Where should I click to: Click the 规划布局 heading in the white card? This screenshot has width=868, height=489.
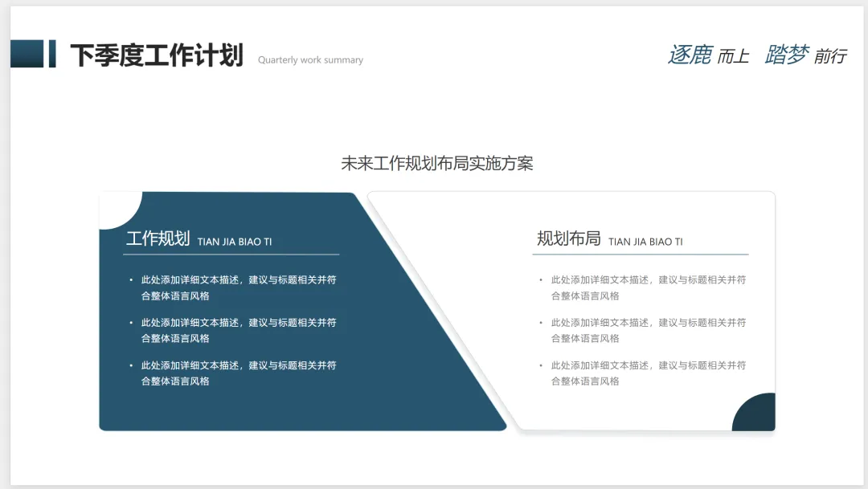(x=568, y=238)
